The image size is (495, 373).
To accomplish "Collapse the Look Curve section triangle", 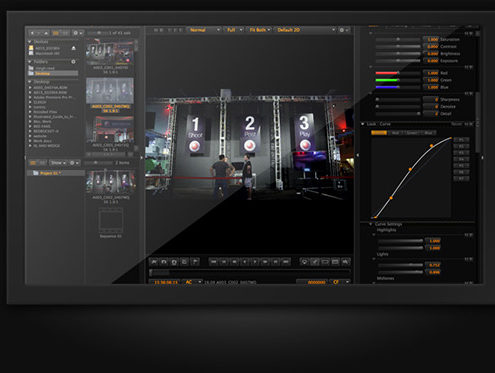I will (x=362, y=124).
